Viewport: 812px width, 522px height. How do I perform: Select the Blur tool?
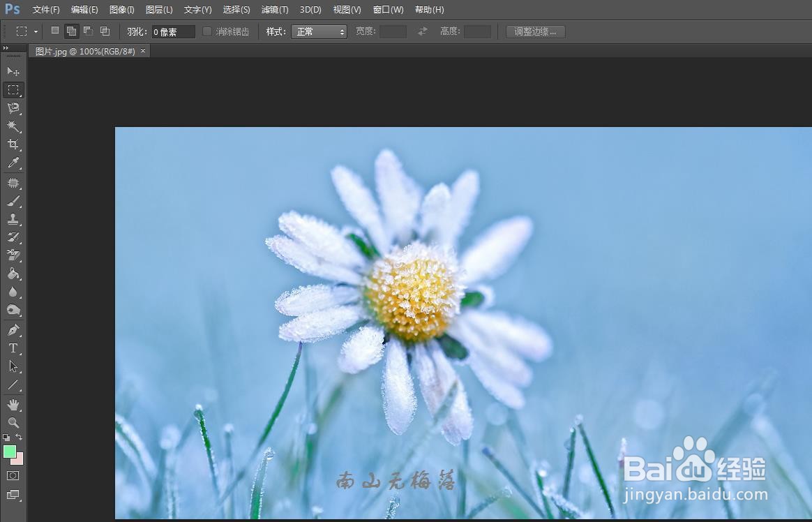(13, 292)
